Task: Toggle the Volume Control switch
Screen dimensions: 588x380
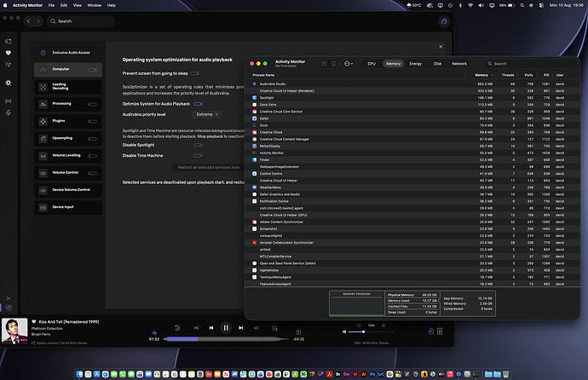Action: pos(92,173)
